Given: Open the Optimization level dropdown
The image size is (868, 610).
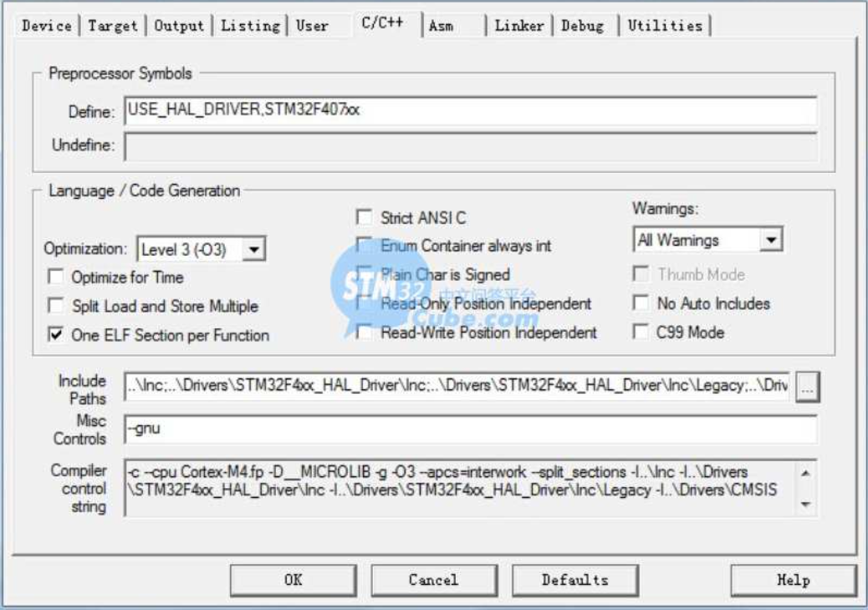Looking at the screenshot, I should [257, 248].
